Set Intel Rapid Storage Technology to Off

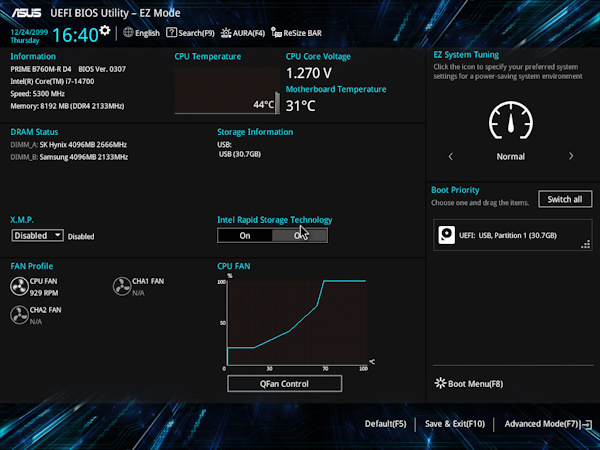point(300,235)
